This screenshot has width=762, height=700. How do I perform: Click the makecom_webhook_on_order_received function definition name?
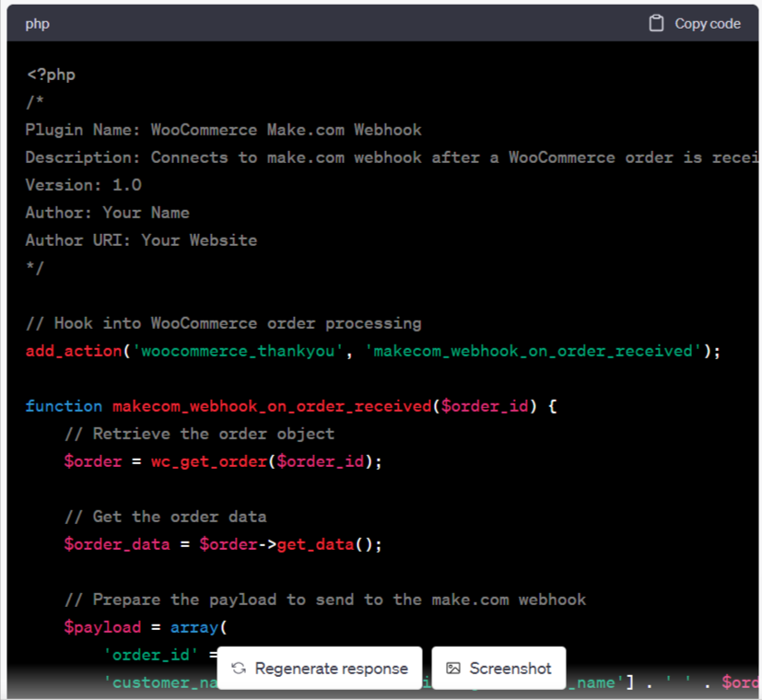pos(272,406)
